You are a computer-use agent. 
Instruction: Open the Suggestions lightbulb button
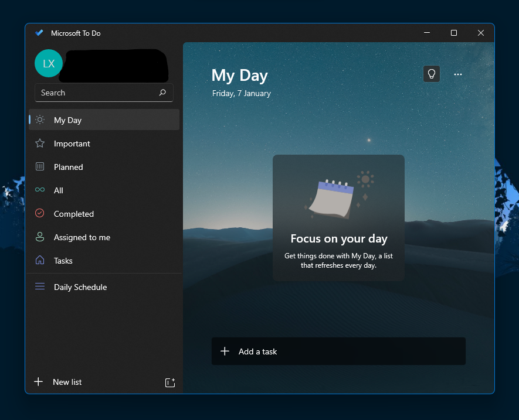[x=431, y=74]
